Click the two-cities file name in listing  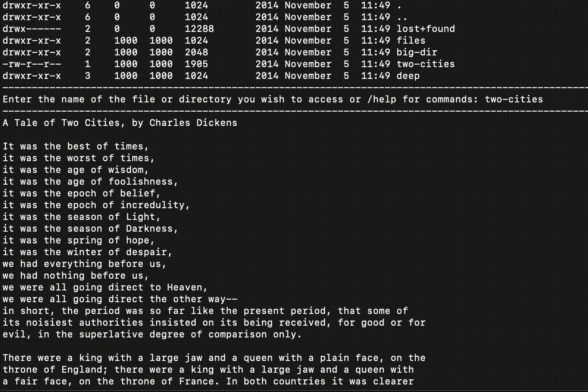point(425,64)
